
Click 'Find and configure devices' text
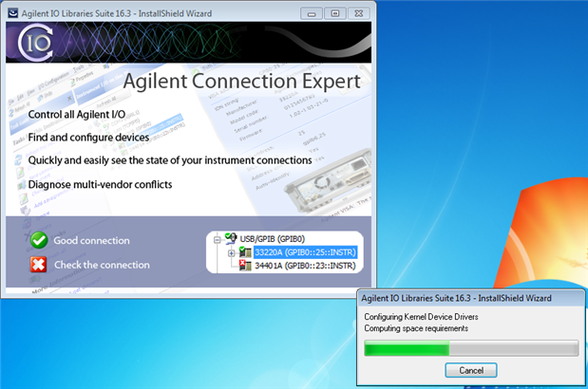88,138
